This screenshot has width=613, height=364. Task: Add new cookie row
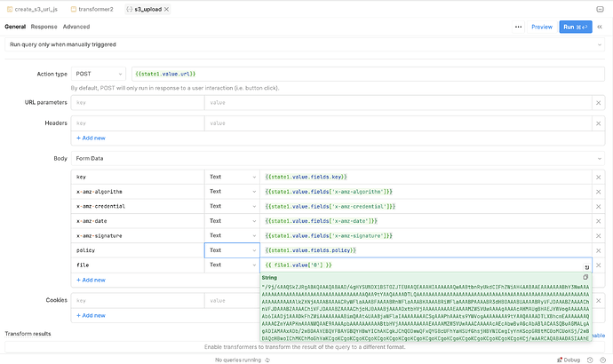pos(91,315)
